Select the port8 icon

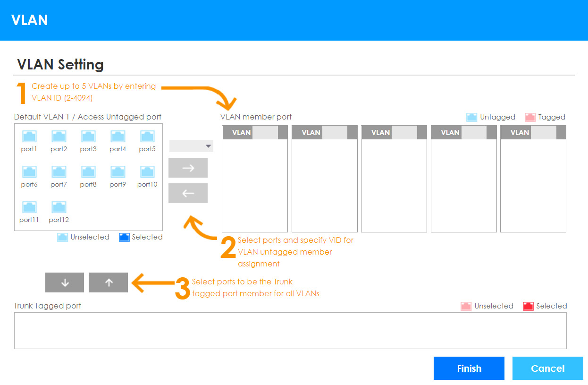(88, 172)
